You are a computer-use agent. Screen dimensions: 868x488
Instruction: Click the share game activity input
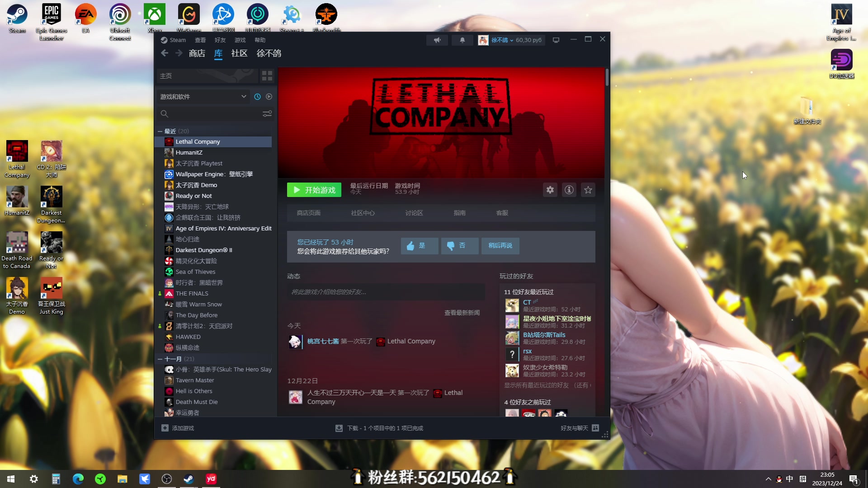pos(386,292)
